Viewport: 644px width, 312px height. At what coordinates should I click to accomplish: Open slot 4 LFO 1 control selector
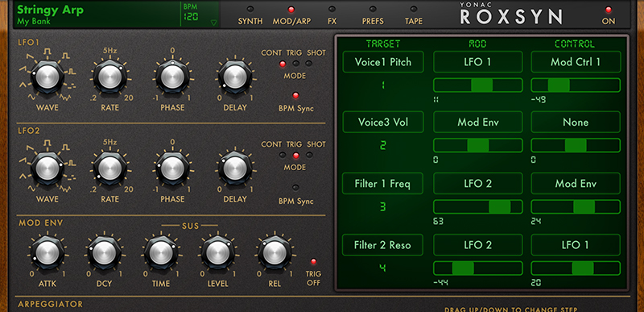tap(576, 245)
